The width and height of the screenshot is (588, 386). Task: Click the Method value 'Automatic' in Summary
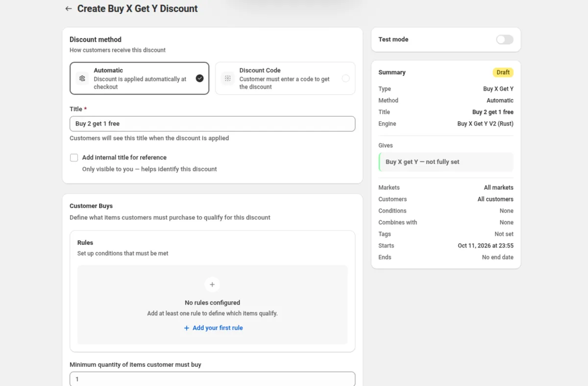(500, 101)
